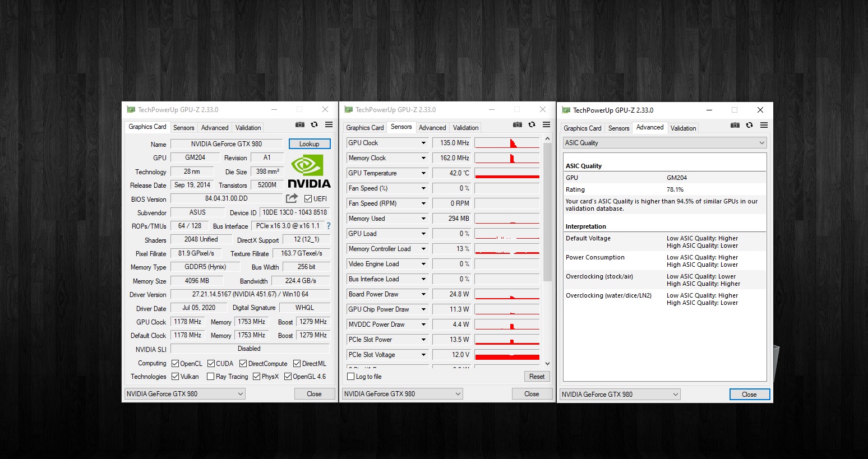
Task: Click the Bus Interface question mark
Action: point(329,226)
